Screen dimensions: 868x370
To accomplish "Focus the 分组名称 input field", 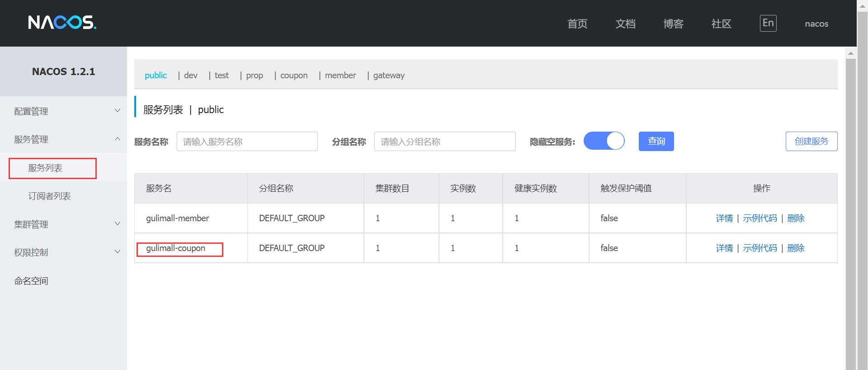I will click(445, 142).
